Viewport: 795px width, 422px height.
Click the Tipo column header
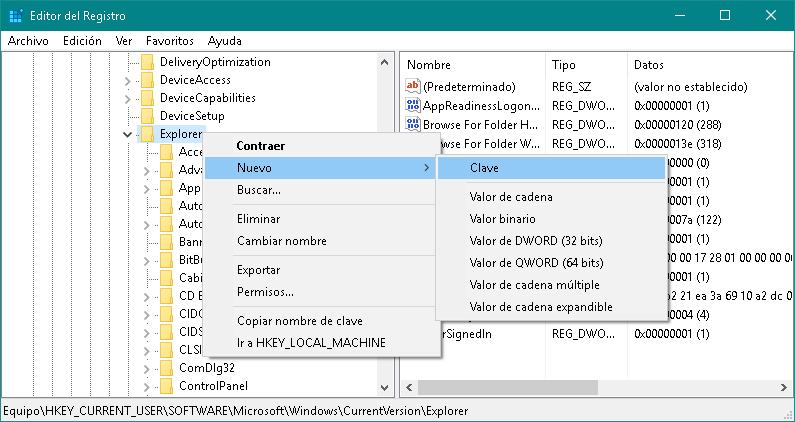pos(564,64)
